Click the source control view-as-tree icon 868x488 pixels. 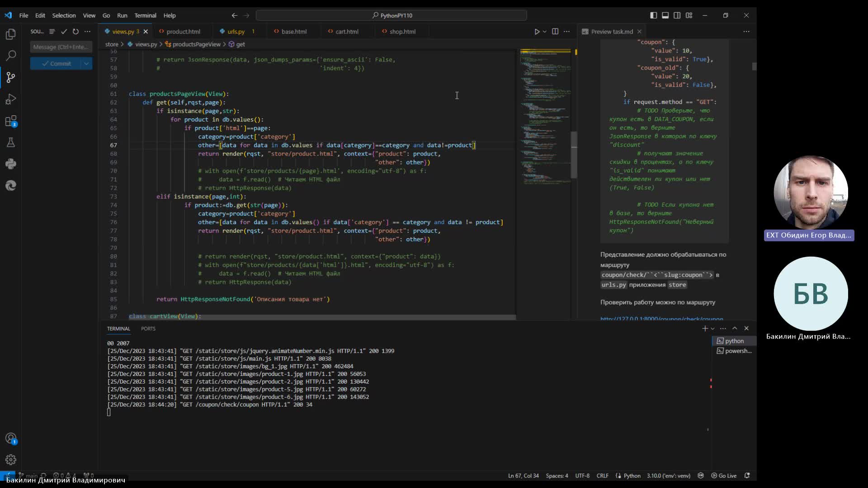[x=52, y=32]
